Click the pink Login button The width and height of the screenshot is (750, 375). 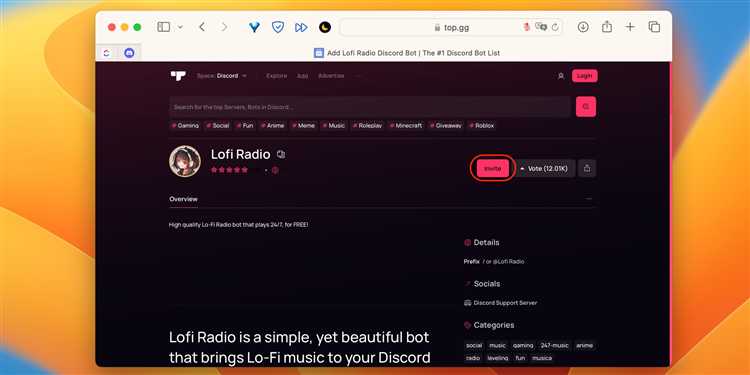click(585, 76)
